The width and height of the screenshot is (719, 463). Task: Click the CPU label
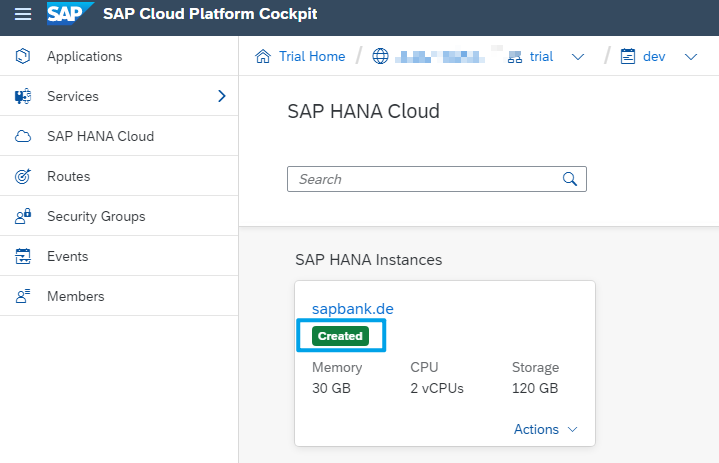[x=424, y=367]
